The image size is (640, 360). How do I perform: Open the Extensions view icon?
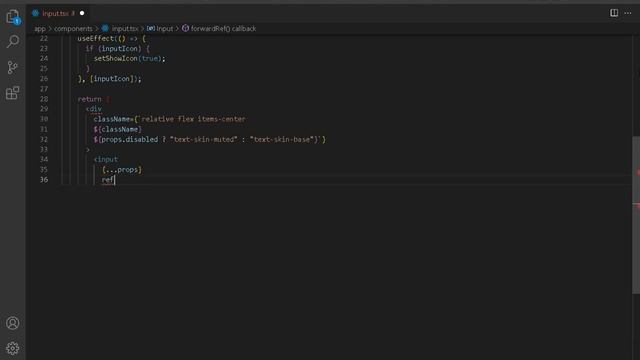tap(13, 93)
